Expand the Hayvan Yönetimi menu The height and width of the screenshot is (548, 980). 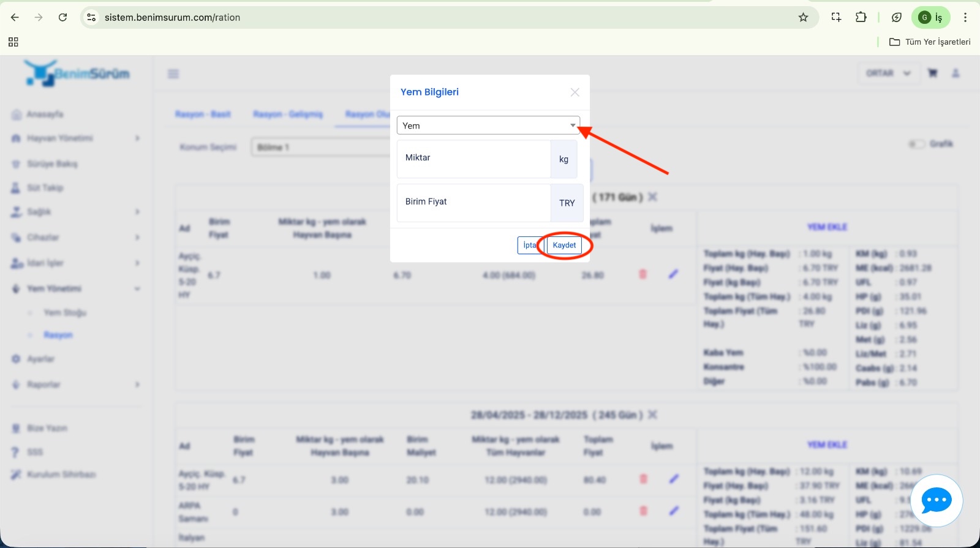point(75,138)
